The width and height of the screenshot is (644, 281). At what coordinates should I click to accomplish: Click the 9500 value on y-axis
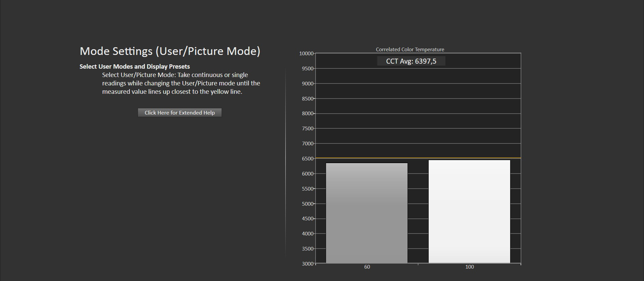(308, 69)
